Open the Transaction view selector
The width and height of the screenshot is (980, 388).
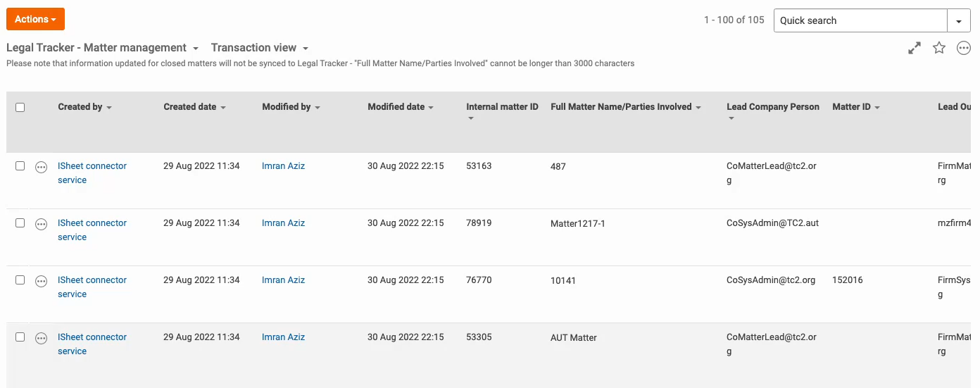point(260,48)
